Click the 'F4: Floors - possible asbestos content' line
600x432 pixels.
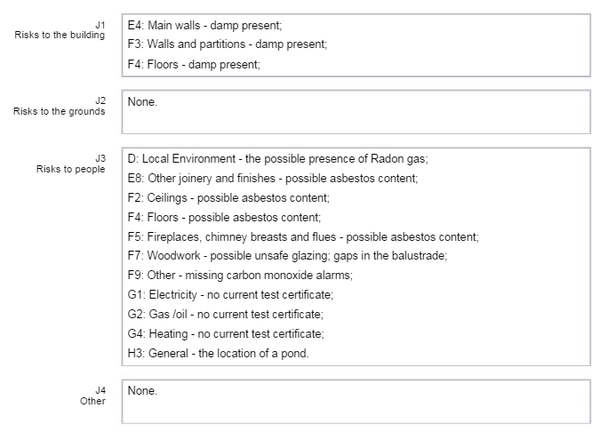point(224,217)
